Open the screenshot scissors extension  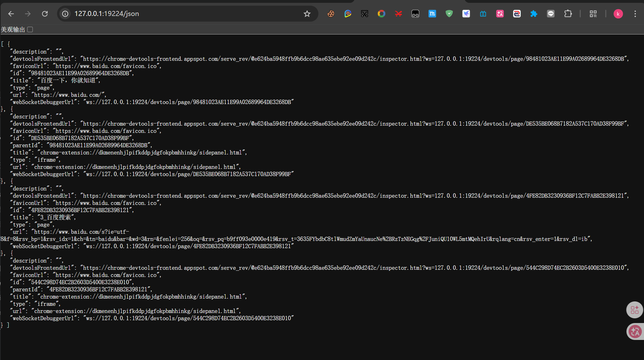[364, 14]
